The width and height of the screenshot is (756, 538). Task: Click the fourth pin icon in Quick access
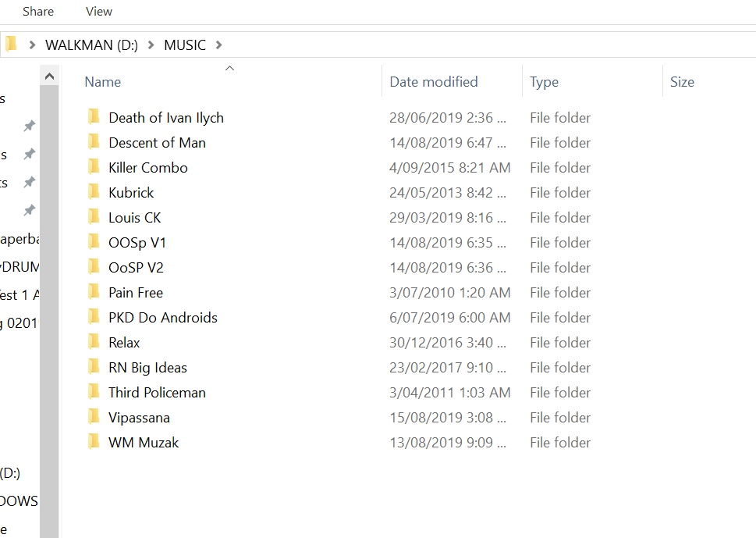[30, 210]
